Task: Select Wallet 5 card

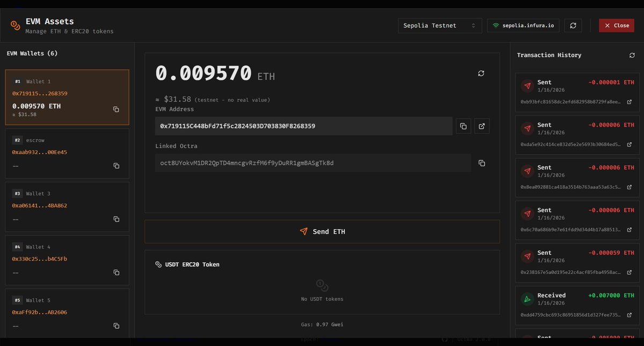Action: (67, 314)
